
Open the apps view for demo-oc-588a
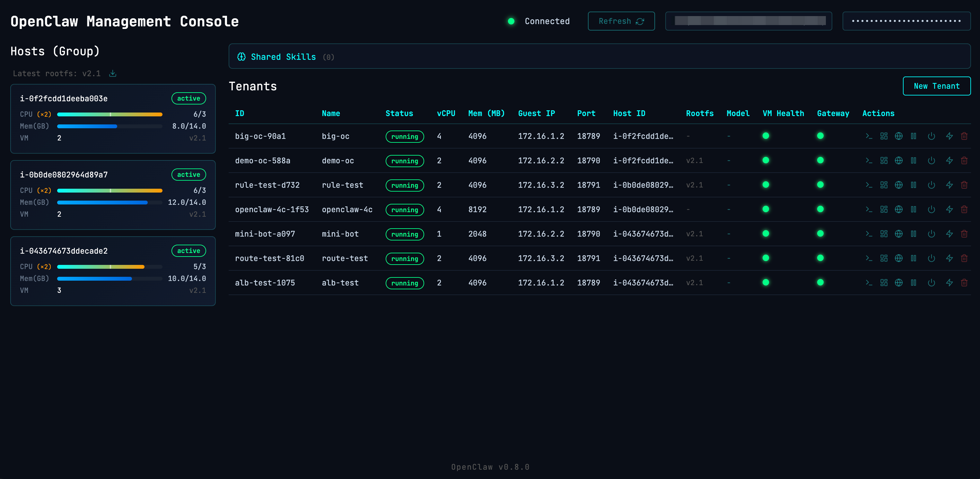coord(884,160)
